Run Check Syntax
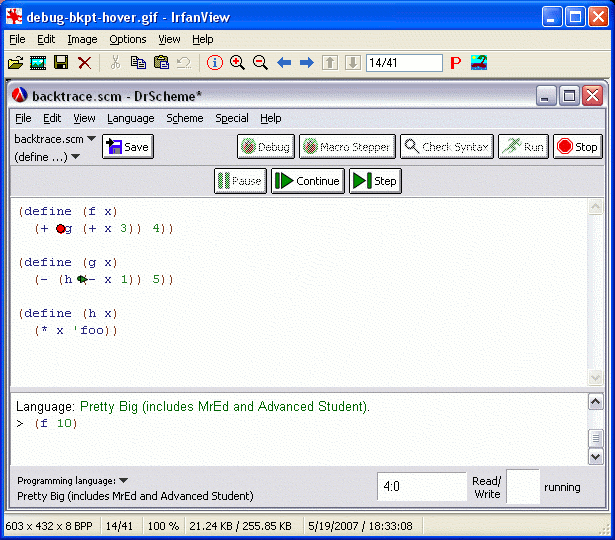This screenshot has height=540, width=615. point(447,147)
